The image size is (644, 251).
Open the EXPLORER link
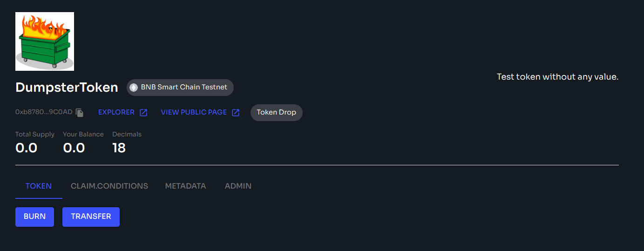tap(116, 112)
